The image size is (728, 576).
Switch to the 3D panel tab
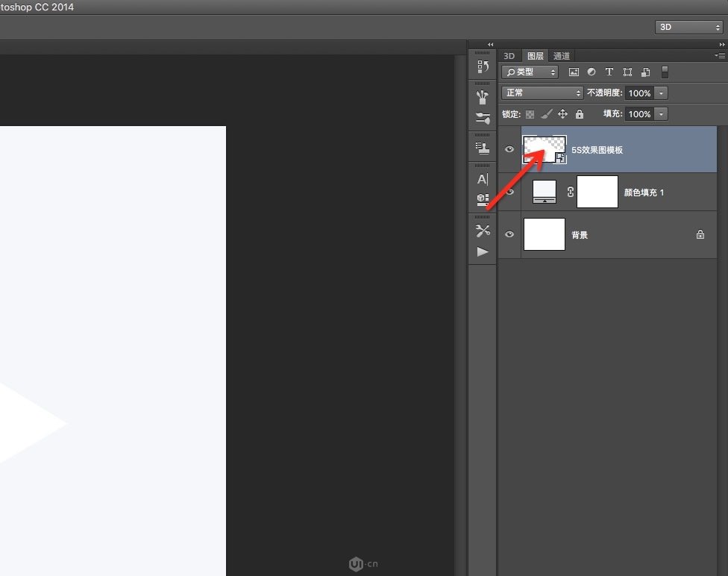pos(509,56)
